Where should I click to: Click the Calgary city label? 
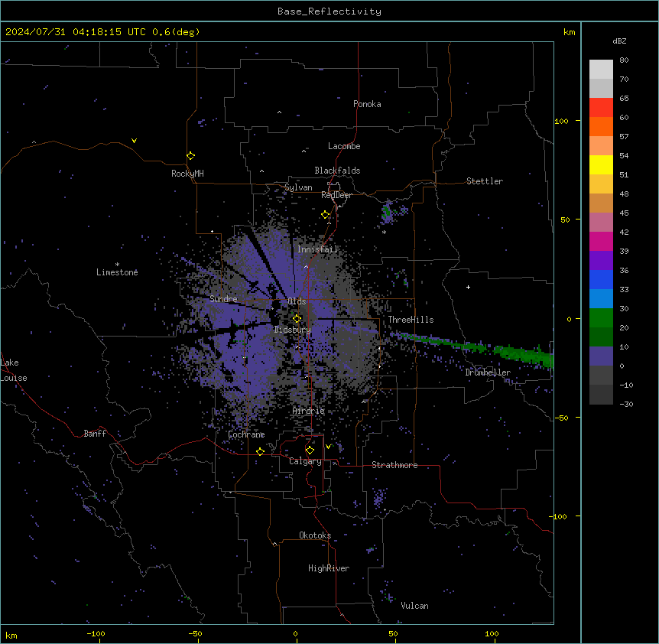pyautogui.click(x=305, y=461)
